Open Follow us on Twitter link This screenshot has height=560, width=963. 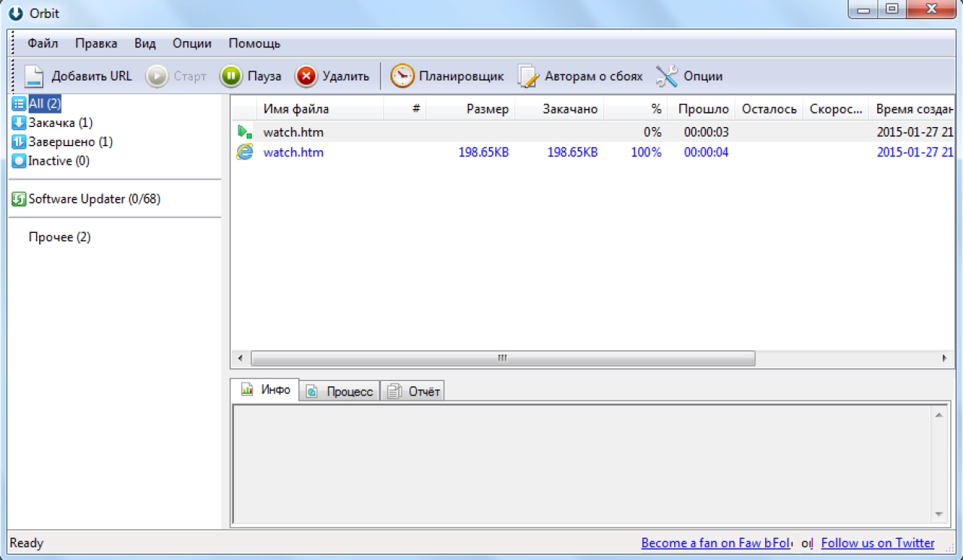point(878,543)
